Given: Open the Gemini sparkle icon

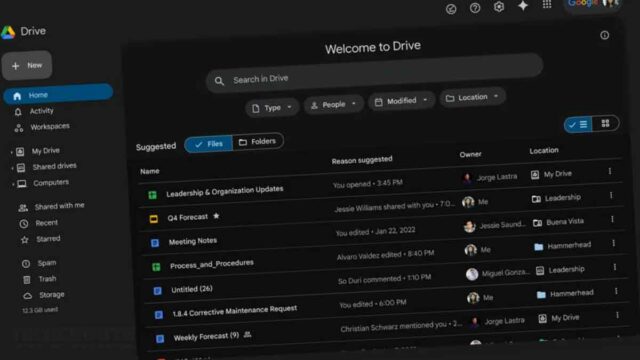Looking at the screenshot, I should 523,6.
